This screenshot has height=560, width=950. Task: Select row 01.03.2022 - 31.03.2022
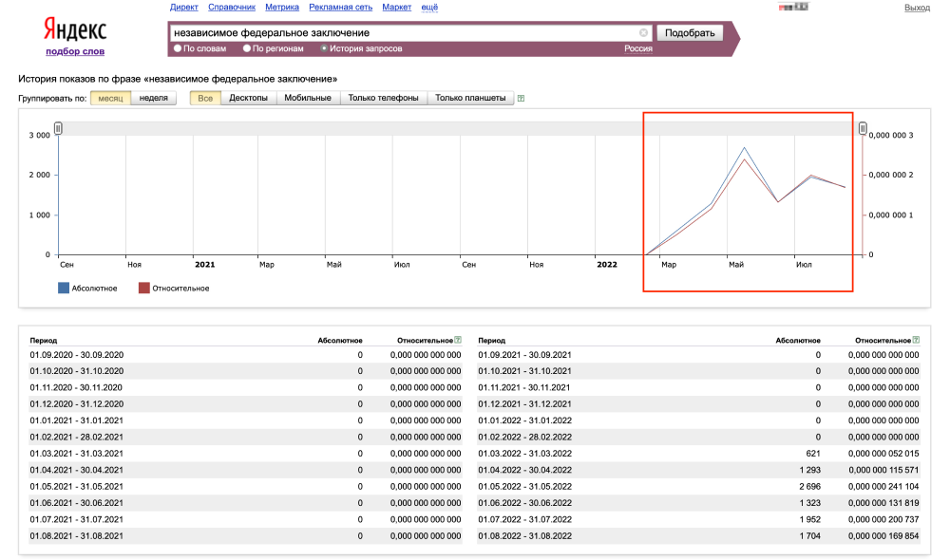698,454
